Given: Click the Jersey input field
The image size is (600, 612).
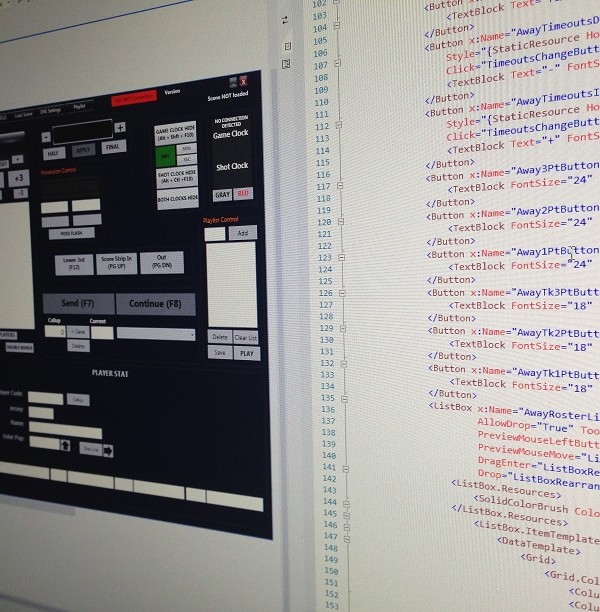Looking at the screenshot, I should (41, 413).
